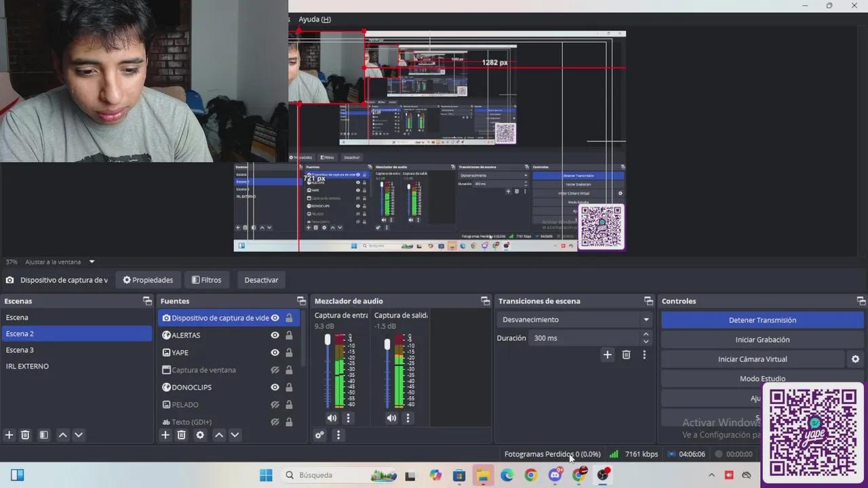
Task: Undock the Fuentes panel
Action: click(x=302, y=301)
